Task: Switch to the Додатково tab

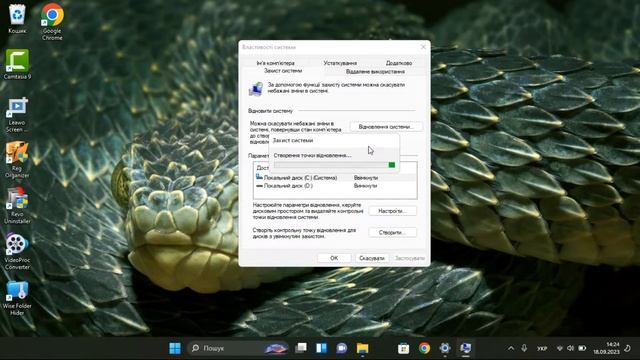Action: pyautogui.click(x=399, y=63)
